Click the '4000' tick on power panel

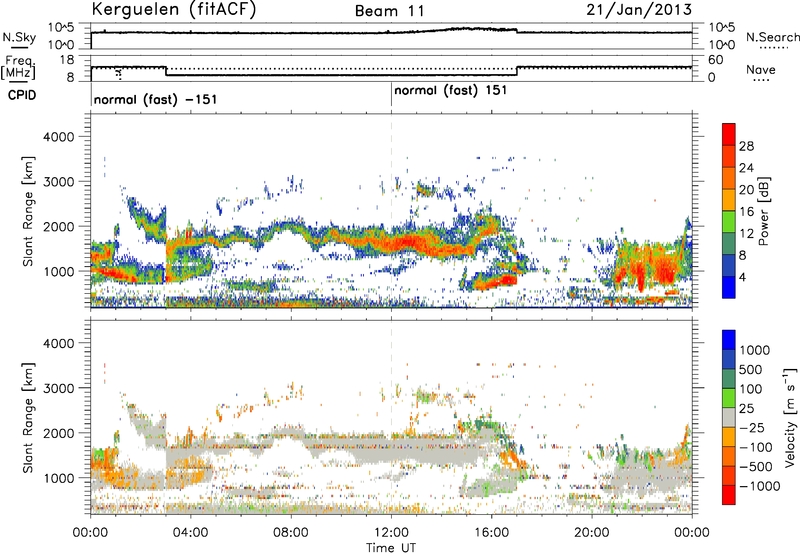(58, 137)
